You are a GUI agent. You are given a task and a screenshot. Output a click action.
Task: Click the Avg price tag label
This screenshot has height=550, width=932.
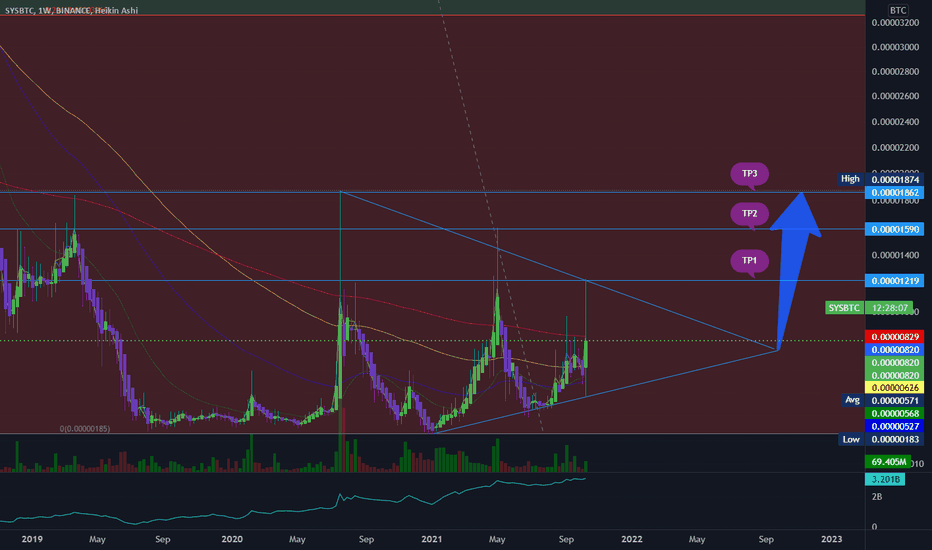pos(852,400)
